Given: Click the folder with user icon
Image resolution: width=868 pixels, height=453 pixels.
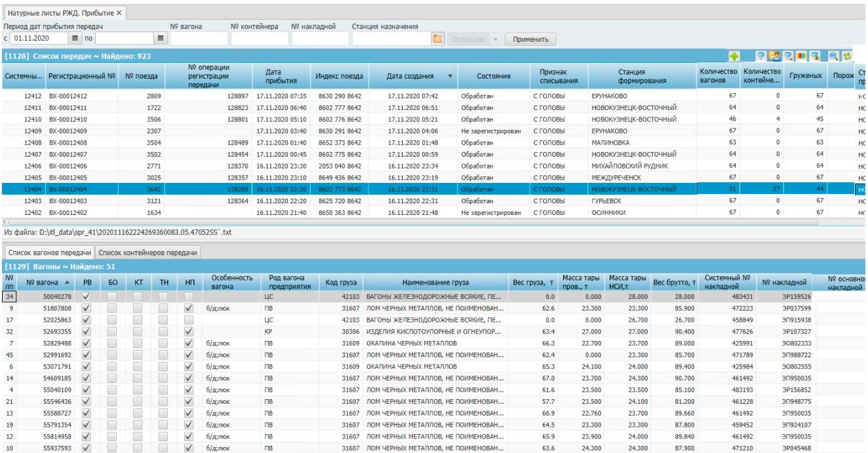Looking at the screenshot, I should tap(774, 56).
